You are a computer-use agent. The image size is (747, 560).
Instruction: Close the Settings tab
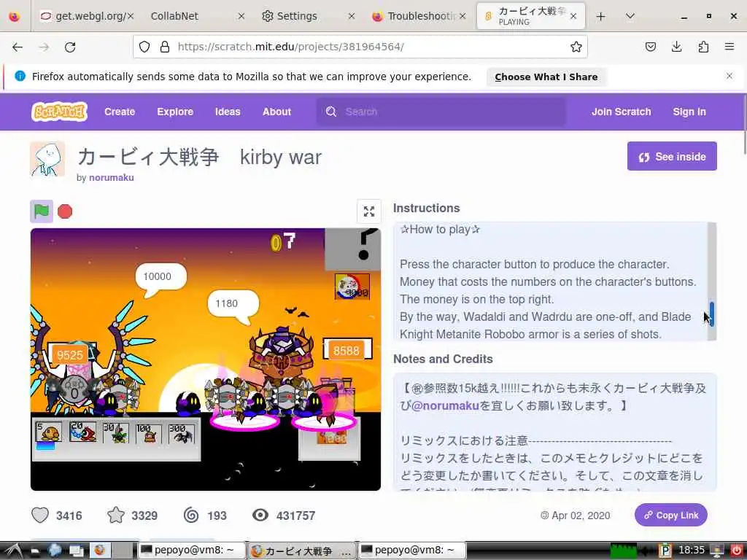[x=351, y=16]
